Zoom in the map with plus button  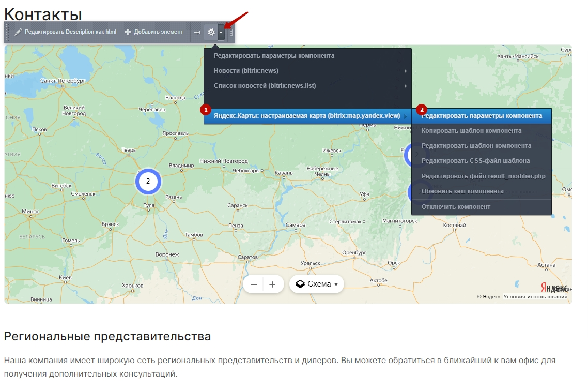273,284
